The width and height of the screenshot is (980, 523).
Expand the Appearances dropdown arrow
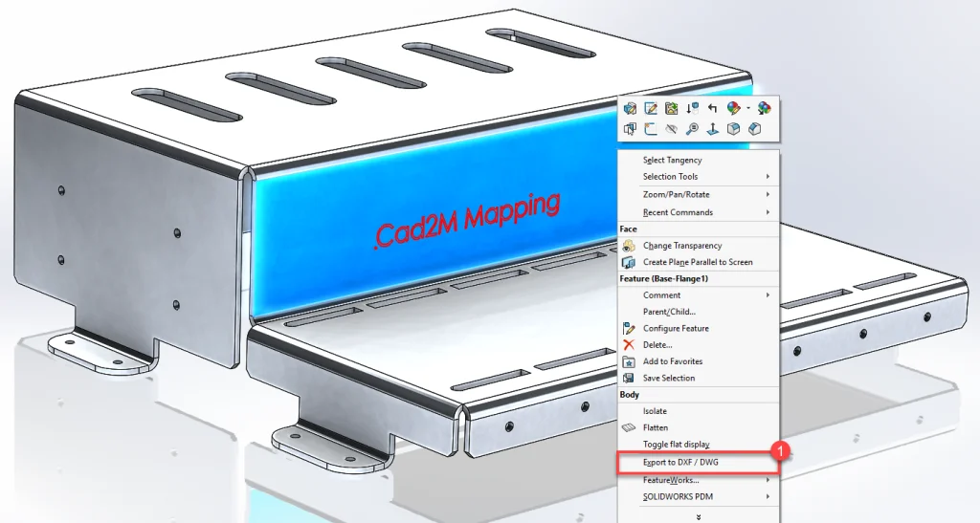(747, 109)
